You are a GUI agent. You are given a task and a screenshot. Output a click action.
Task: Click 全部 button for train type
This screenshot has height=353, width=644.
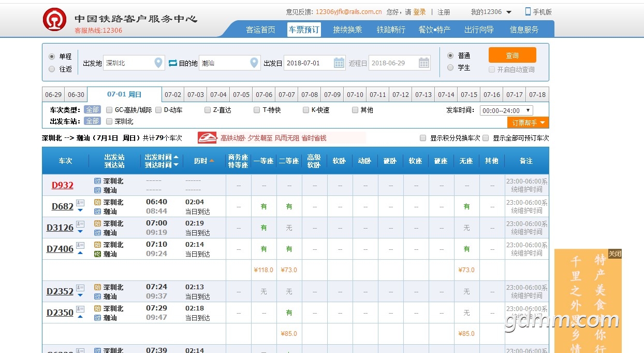coord(92,110)
